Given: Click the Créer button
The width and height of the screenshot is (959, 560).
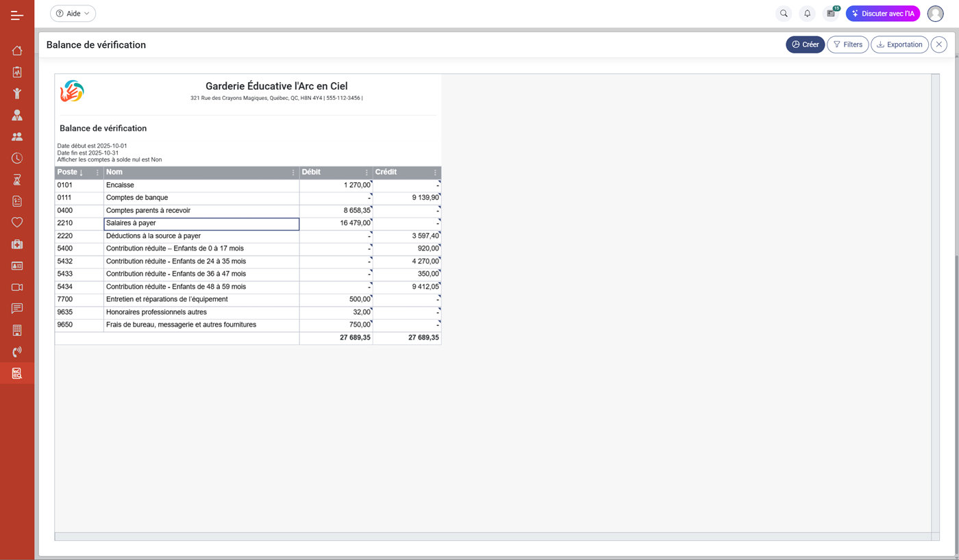Looking at the screenshot, I should coord(805,44).
